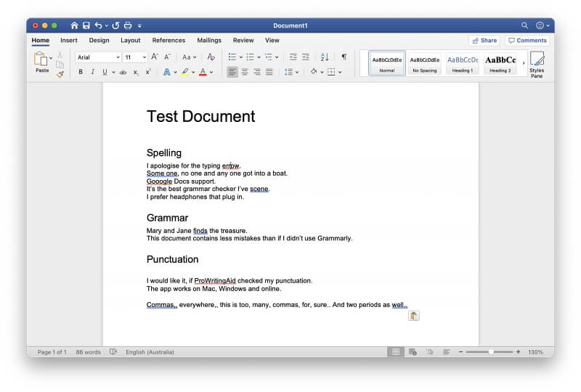Apply text effects with outlined A icon

[x=167, y=72]
